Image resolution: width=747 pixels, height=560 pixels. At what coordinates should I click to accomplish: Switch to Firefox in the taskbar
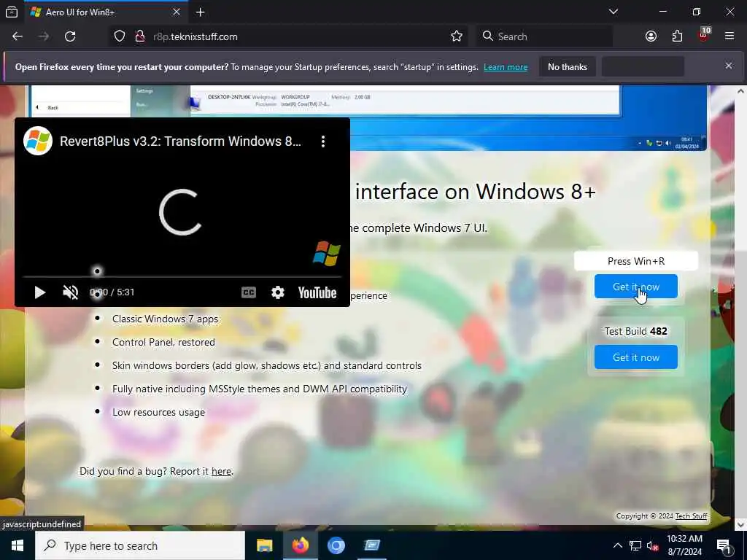point(300,545)
